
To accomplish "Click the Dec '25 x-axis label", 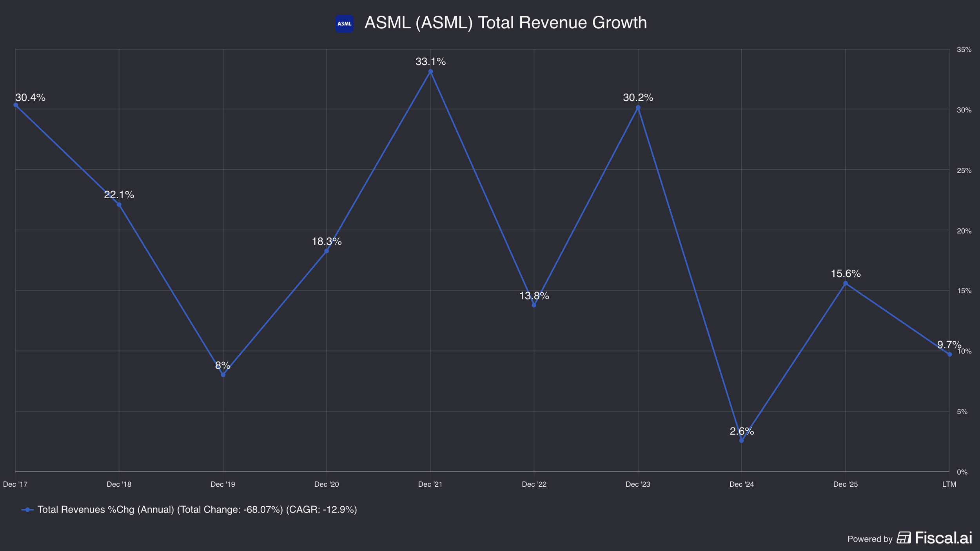I will click(846, 484).
